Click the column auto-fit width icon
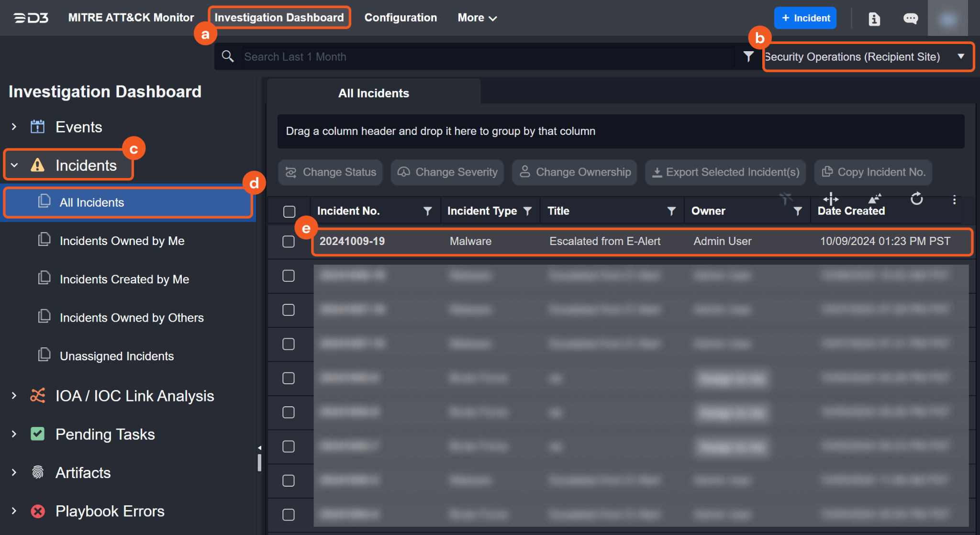This screenshot has height=535, width=980. point(831,199)
